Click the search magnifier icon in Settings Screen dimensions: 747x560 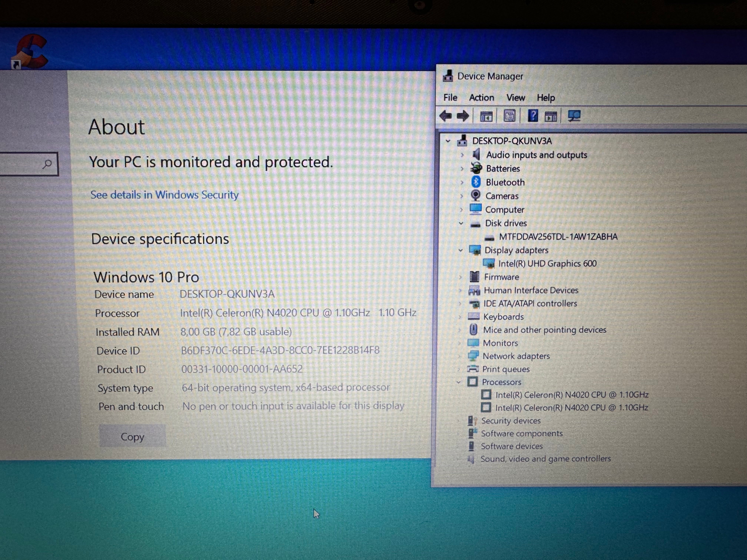point(47,164)
